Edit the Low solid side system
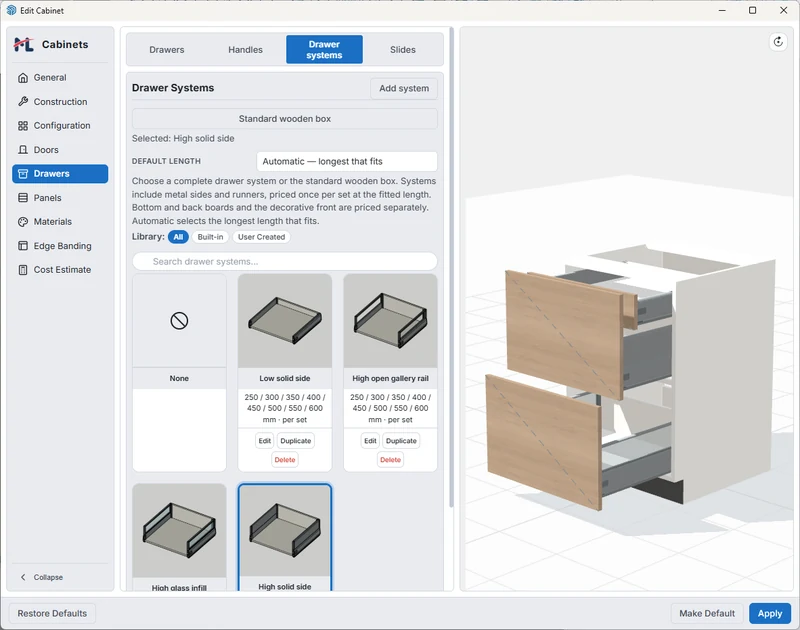The width and height of the screenshot is (800, 630). point(264,441)
